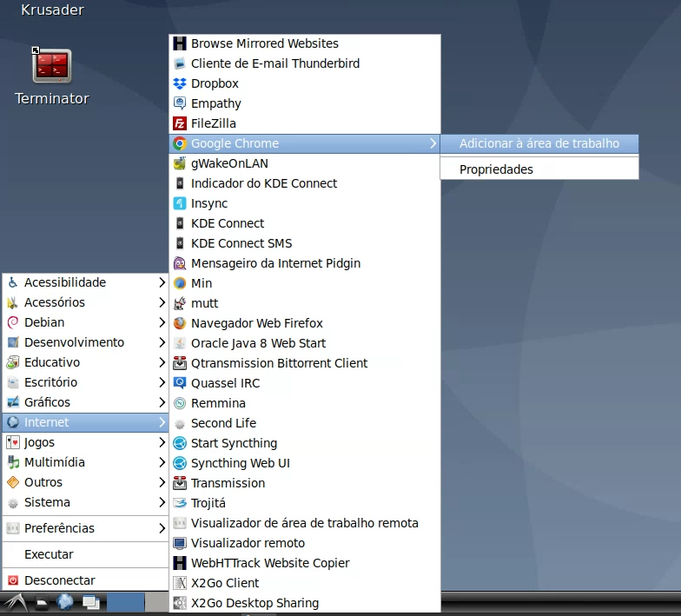Expand the Preferências submenu arrow
The image size is (681, 616).
(162, 528)
